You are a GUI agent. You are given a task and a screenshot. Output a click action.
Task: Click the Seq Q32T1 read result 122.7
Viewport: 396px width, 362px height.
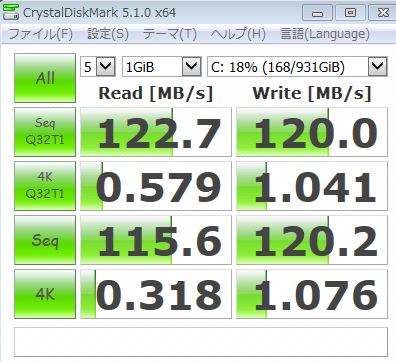[156, 132]
